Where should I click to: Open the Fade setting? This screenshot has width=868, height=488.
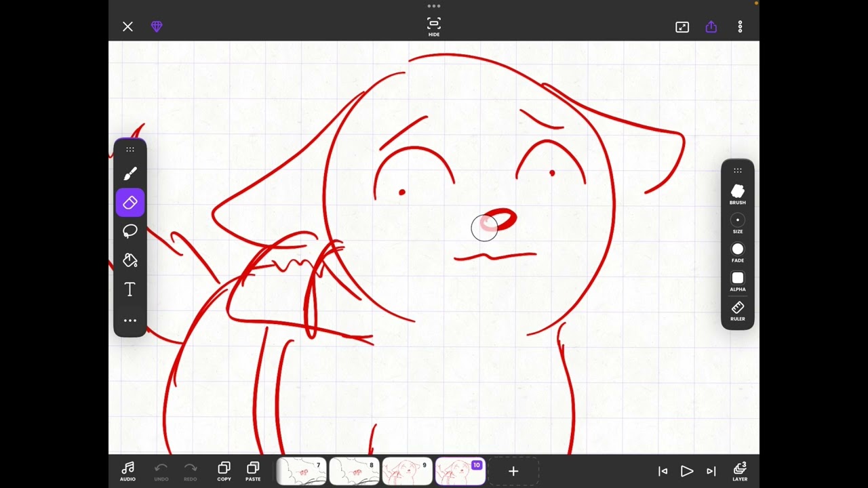tap(738, 253)
